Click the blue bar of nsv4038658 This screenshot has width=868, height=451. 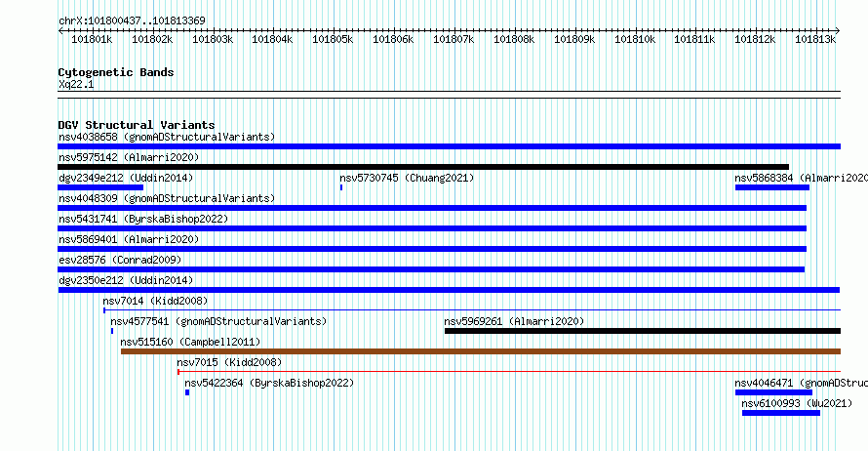(449, 146)
